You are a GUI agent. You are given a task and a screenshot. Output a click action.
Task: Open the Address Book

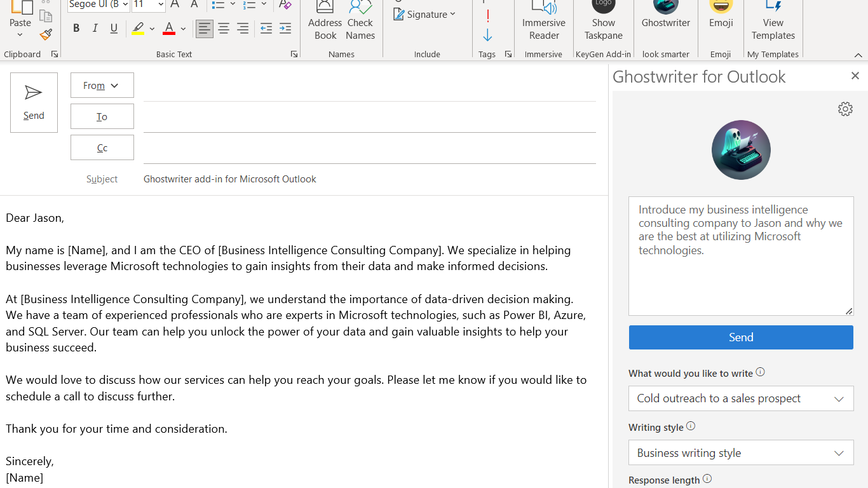[325, 22]
